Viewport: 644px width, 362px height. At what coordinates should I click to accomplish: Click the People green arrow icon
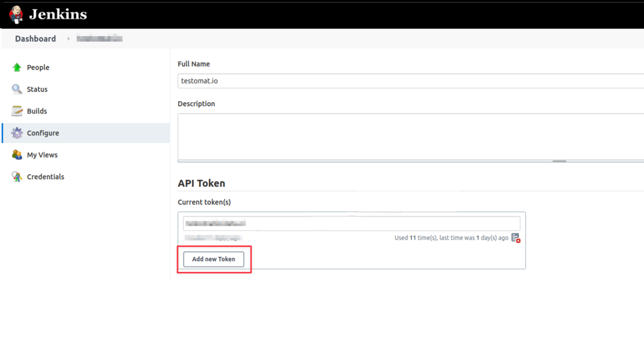[17, 67]
